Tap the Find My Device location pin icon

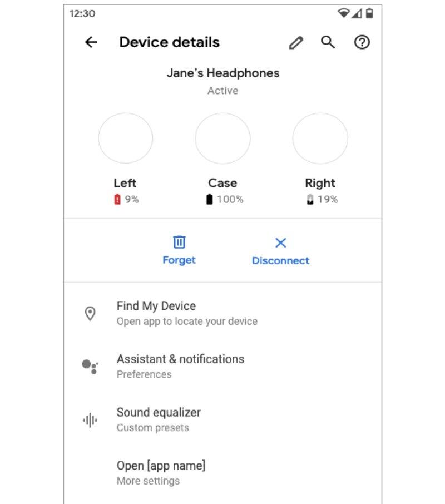tap(90, 313)
